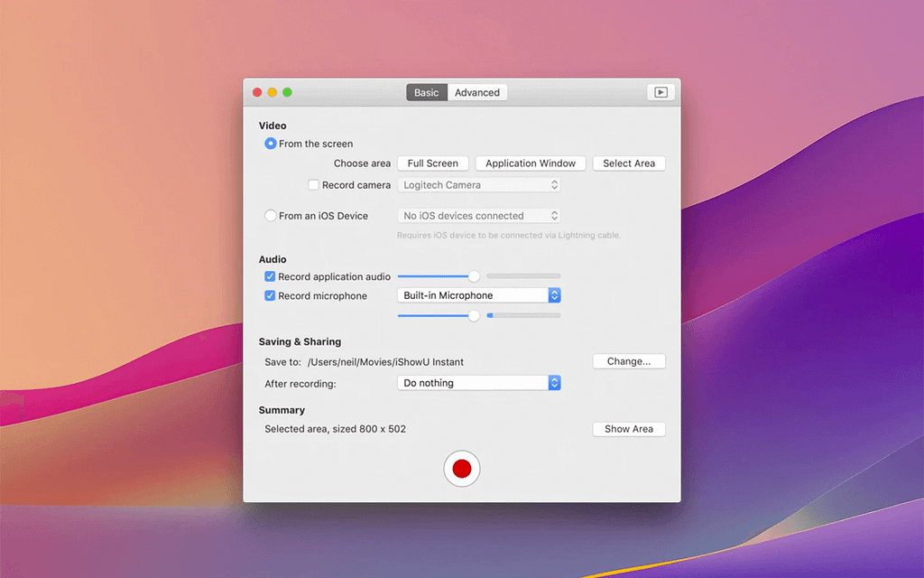Open the Built-in Microphone dropdown
This screenshot has height=578, width=924.
pos(474,294)
